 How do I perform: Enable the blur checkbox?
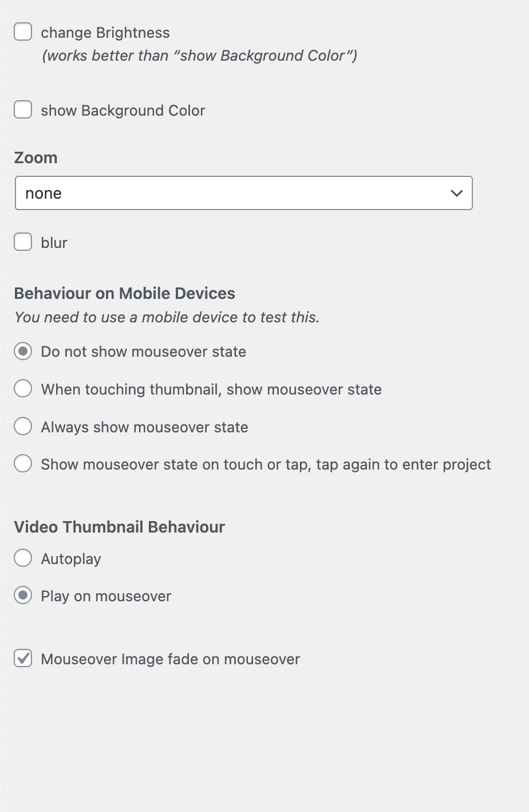click(x=23, y=242)
